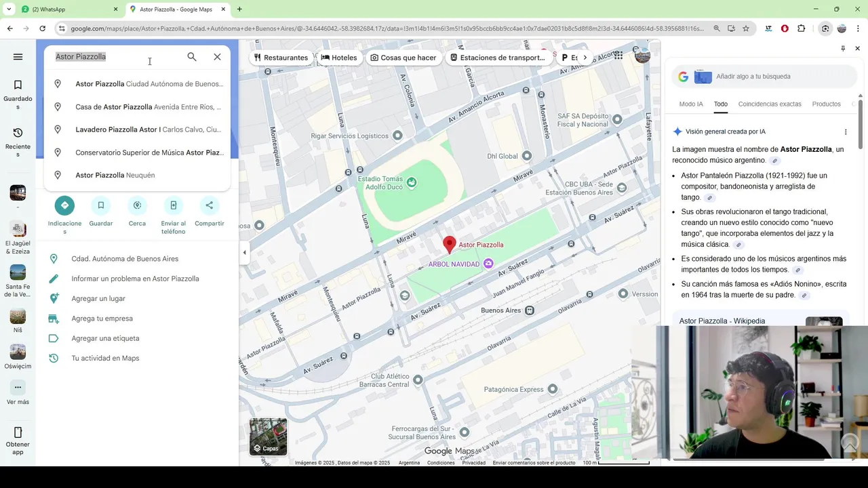Open Chrome tab search dropdown arrow
Viewport: 868px width, 488px height.
click(x=9, y=9)
